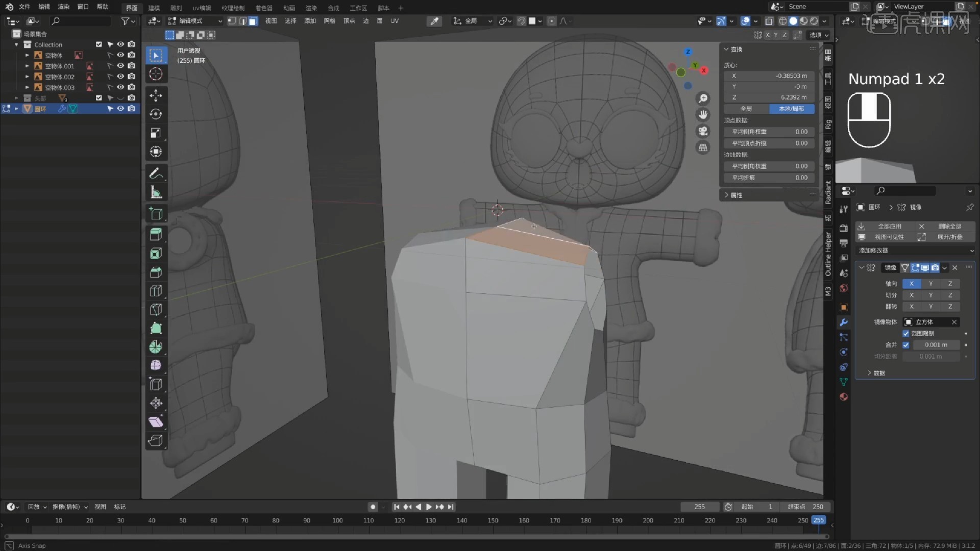Activate the Shrink/Fatten tool
Screen dimensions: 980x551
[x=156, y=404]
